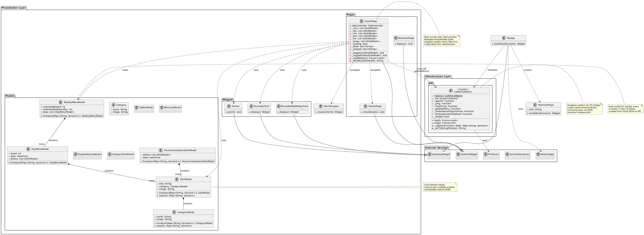Click the HomePage class circle icon

362,21
